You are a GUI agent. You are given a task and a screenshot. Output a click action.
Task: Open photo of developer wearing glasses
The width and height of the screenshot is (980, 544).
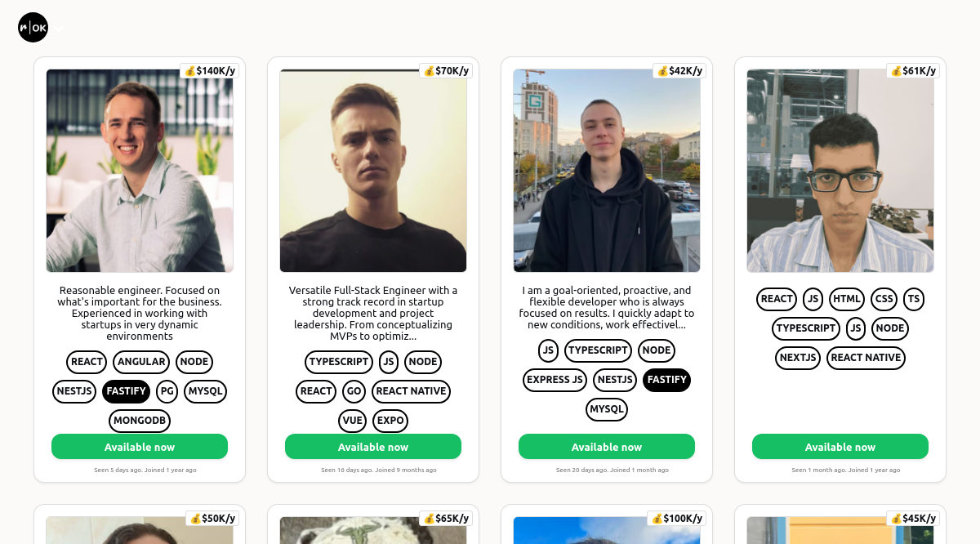[840, 171]
